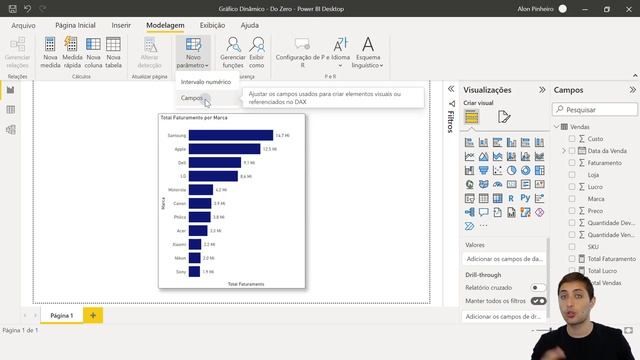Choose the R script visual
Image resolution: width=640 pixels, height=360 pixels.
click(511, 198)
